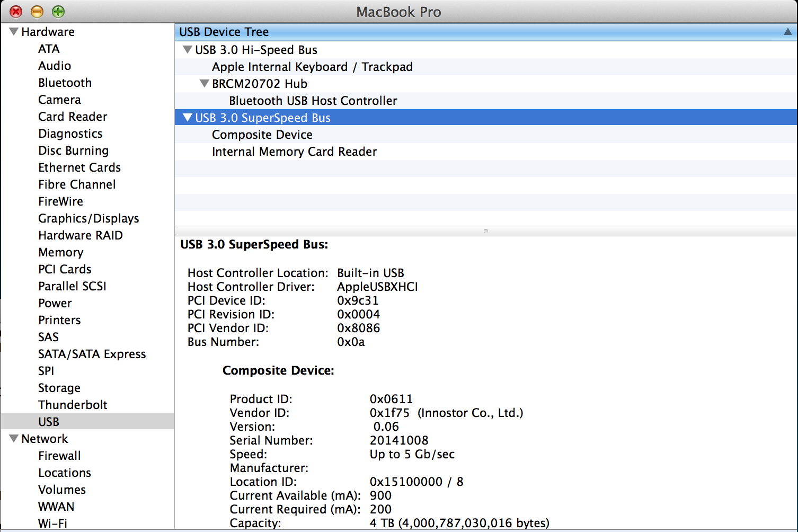Select PCI Cards in the sidebar
This screenshot has height=532, width=798.
pyautogui.click(x=65, y=269)
